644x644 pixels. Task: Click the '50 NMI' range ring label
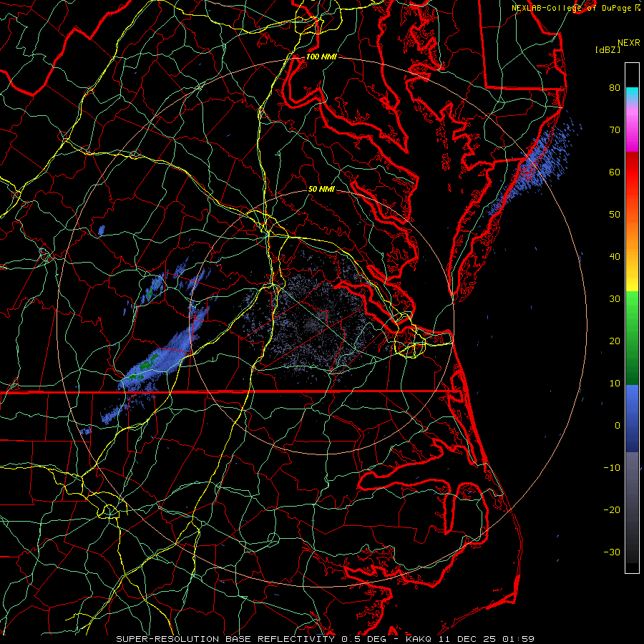tap(321, 189)
